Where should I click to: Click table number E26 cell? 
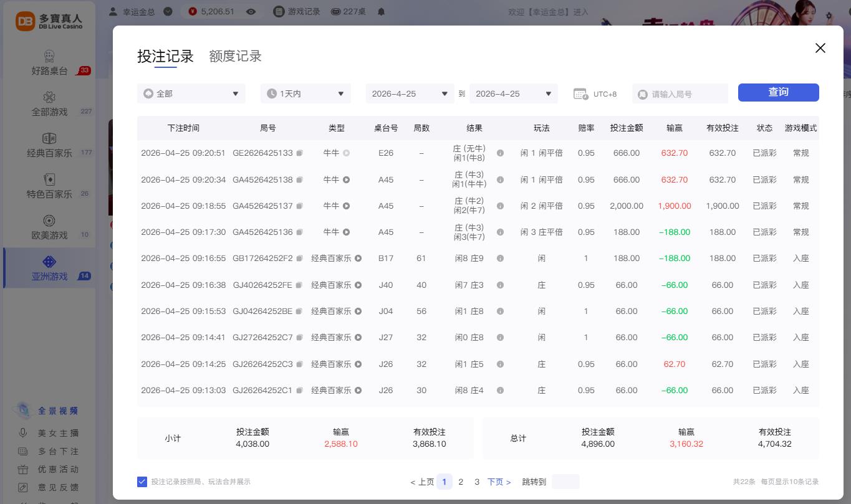point(386,153)
